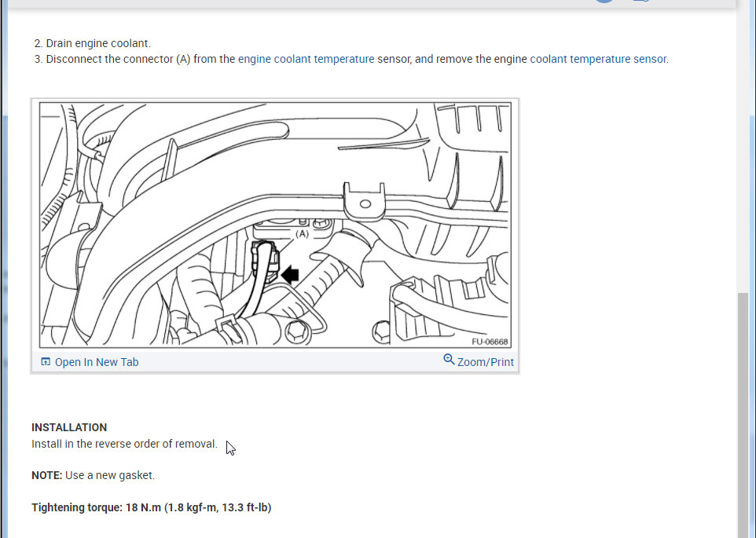Click the Open In New Tab icon

pyautogui.click(x=46, y=362)
